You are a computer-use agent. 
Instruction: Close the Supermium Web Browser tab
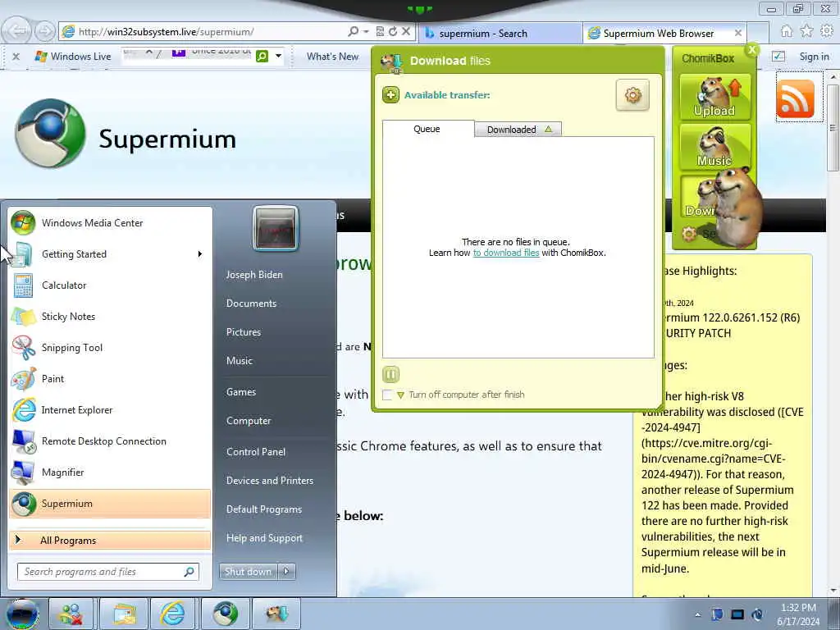pyautogui.click(x=737, y=33)
